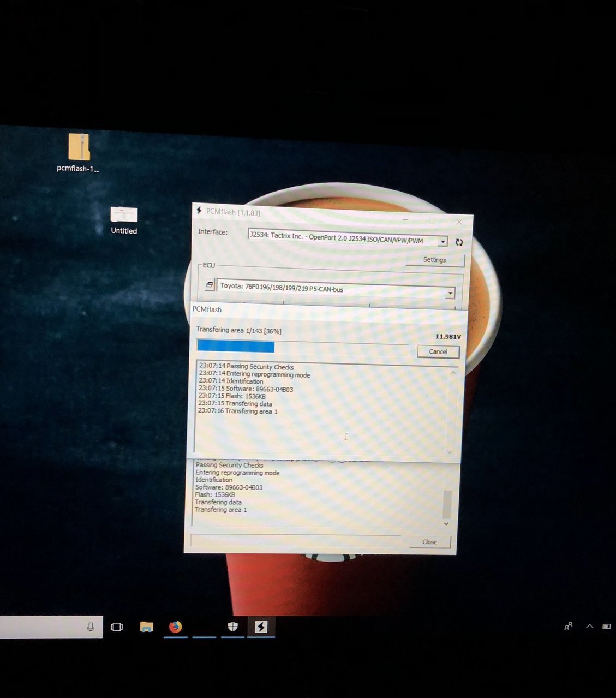
Task: Focus the PCMflash lightning icon in the taskbar
Action: [x=261, y=627]
